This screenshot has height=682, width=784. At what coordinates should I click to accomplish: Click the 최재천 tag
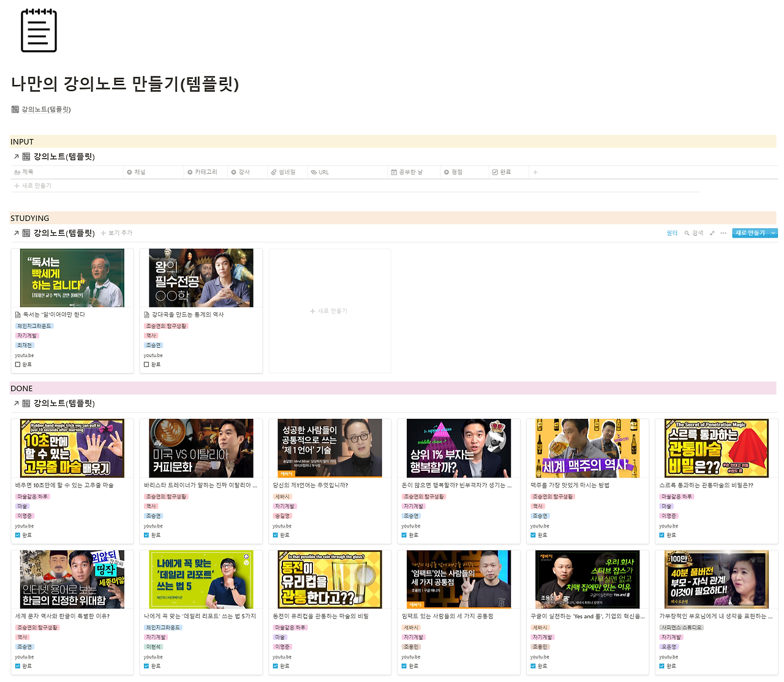pos(24,345)
